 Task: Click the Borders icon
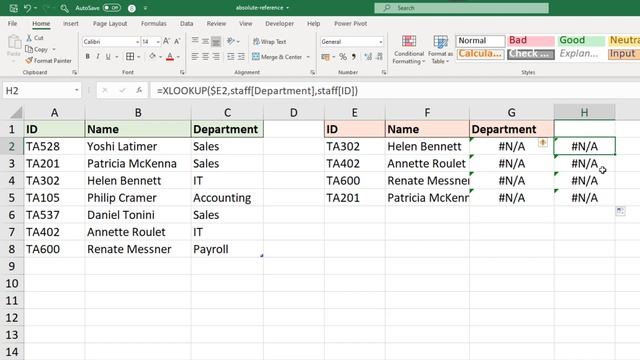[x=130, y=57]
